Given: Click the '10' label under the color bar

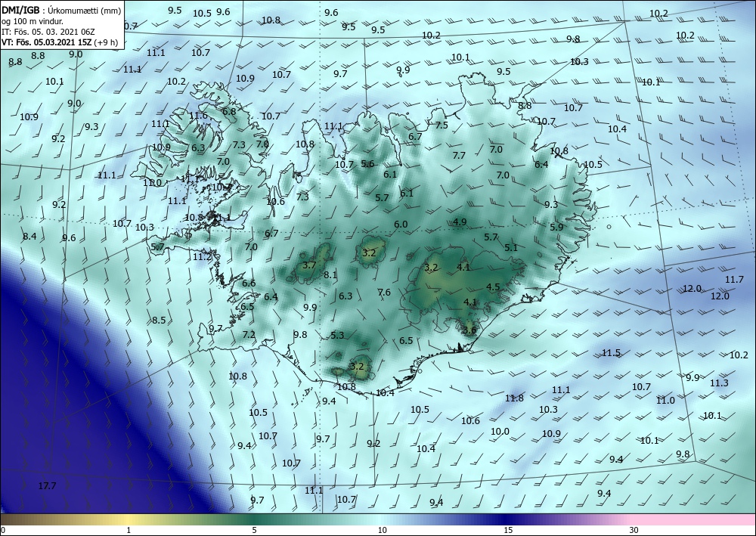Looking at the screenshot, I should [x=382, y=530].
